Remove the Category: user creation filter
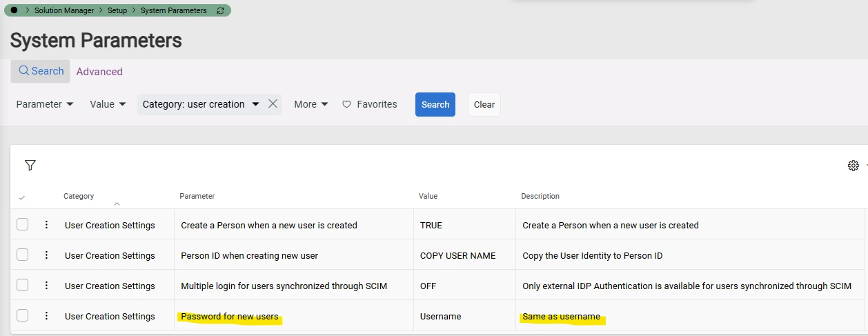 click(273, 104)
